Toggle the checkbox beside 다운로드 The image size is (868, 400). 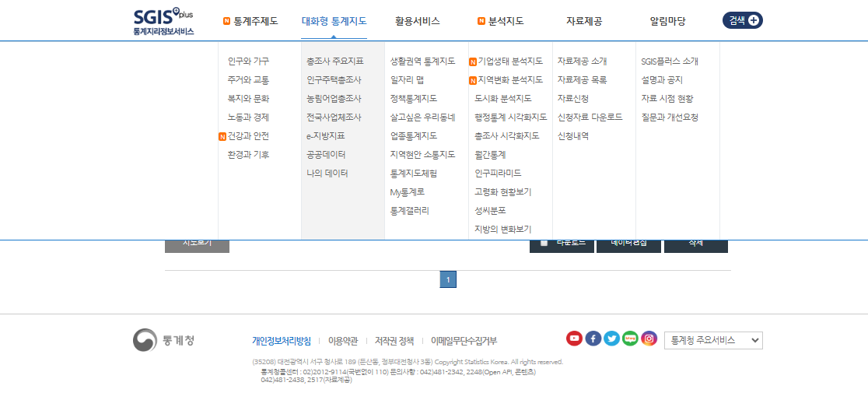[x=544, y=243]
